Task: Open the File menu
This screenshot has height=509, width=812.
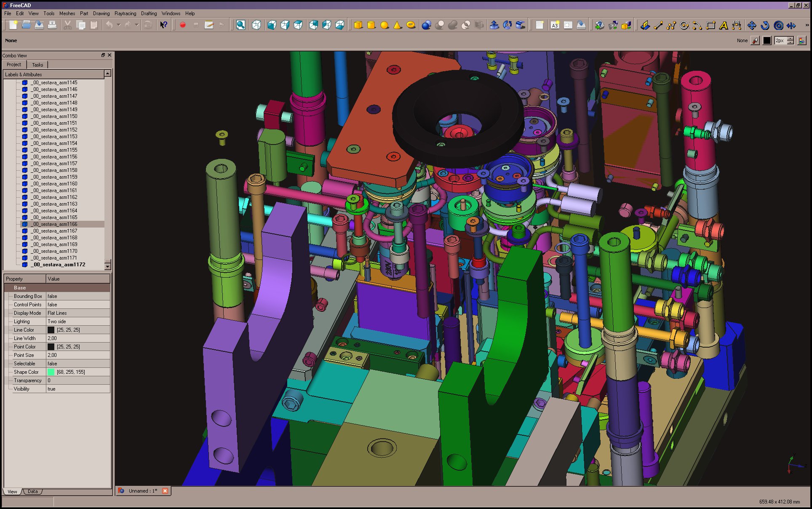Action: 8,13
